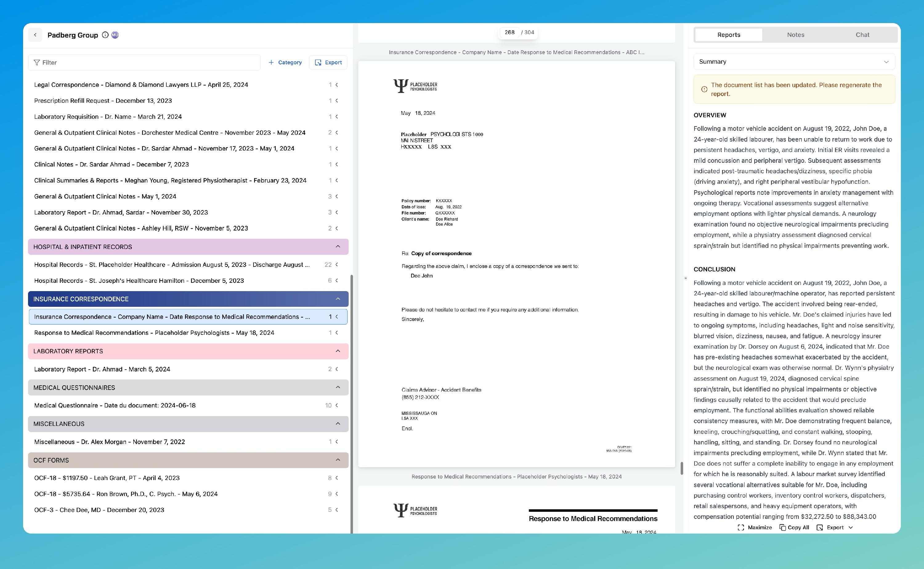Click the document viewer vertical scrollbar handle

click(x=682, y=468)
